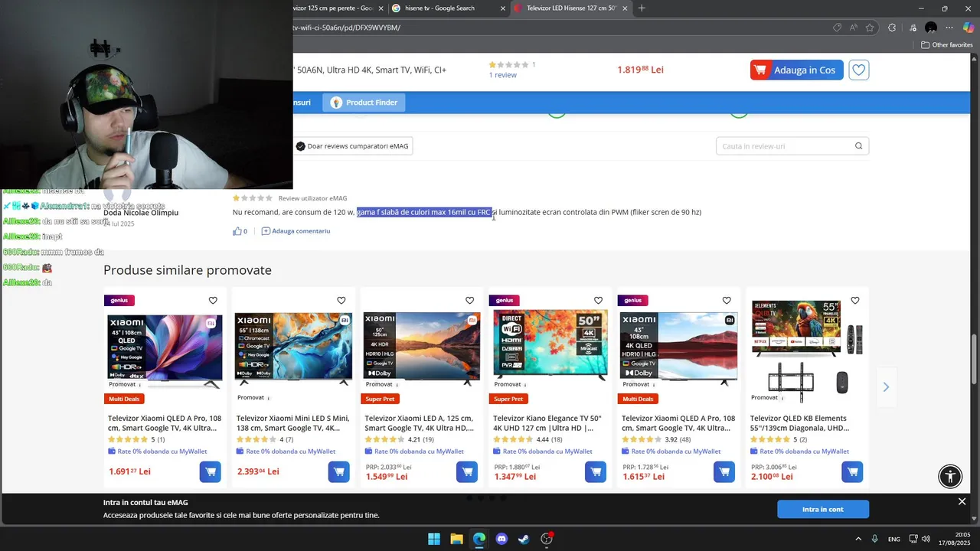Click 'Adauga comentariu' under the review
The image size is (980, 551).
[296, 231]
